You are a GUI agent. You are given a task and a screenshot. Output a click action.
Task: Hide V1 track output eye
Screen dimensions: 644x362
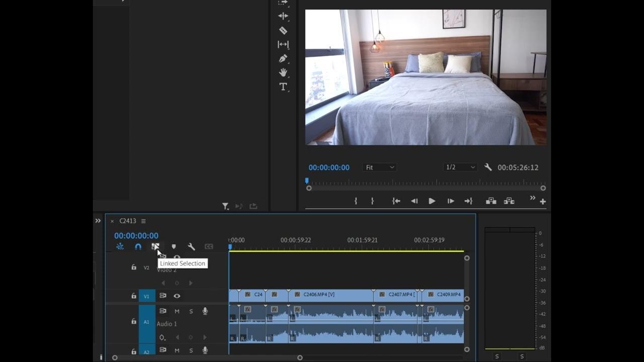tap(177, 296)
